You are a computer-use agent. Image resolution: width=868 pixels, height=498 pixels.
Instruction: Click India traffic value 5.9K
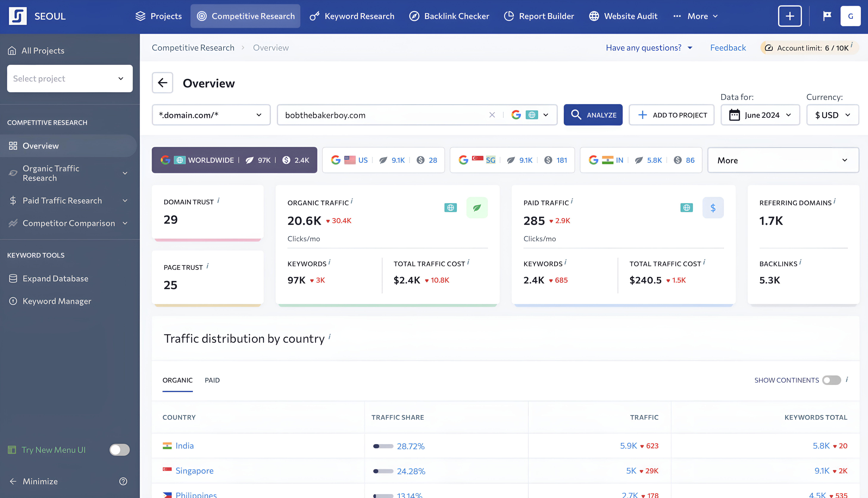tap(629, 446)
